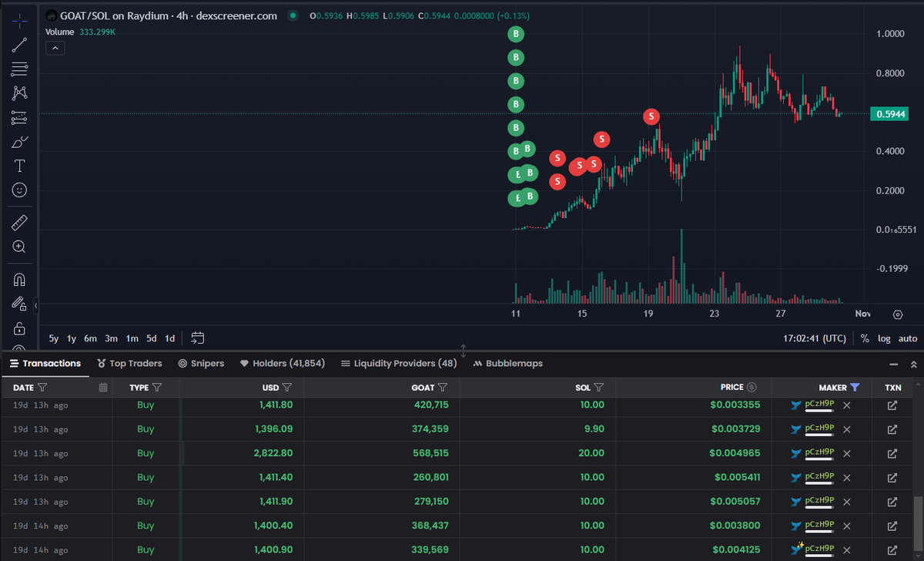
Task: Open the TYPE column filter
Action: [157, 388]
